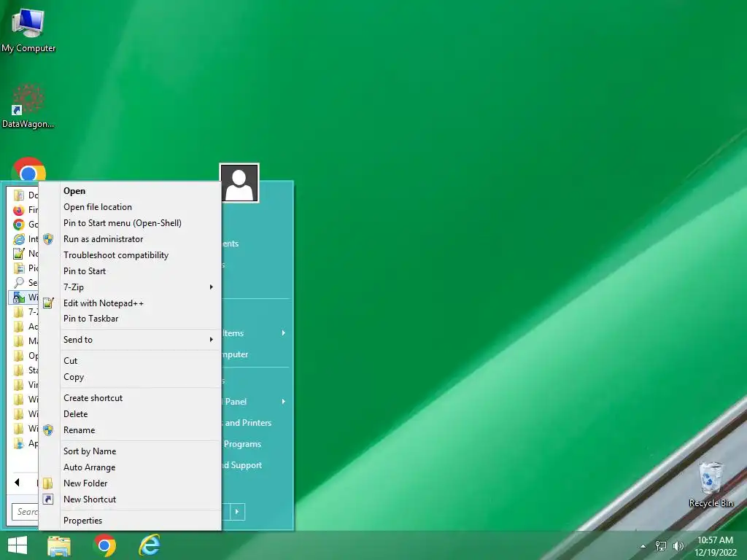The width and height of the screenshot is (747, 560).
Task: Open the Recycle Bin on desktop
Action: pyautogui.click(x=711, y=485)
